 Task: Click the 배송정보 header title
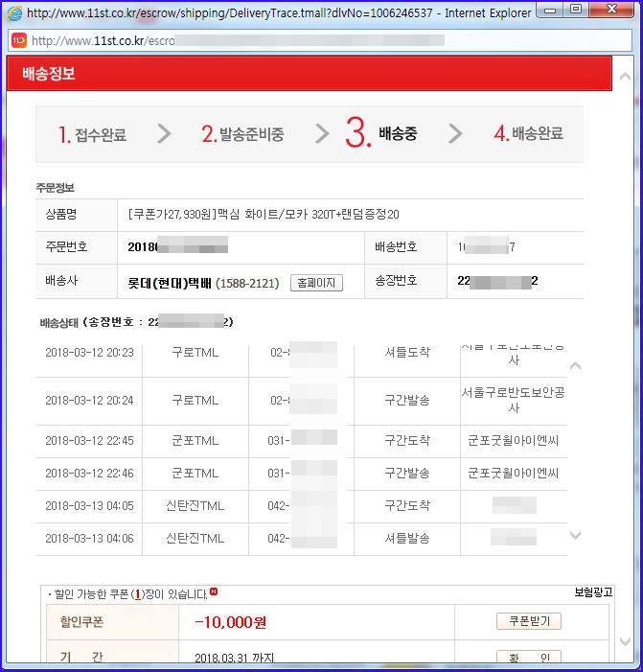pos(49,74)
